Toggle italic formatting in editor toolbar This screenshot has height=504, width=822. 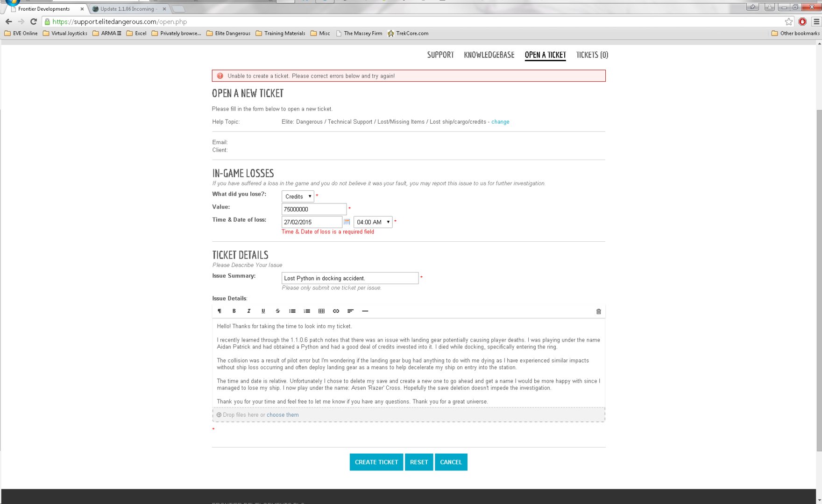click(x=248, y=311)
